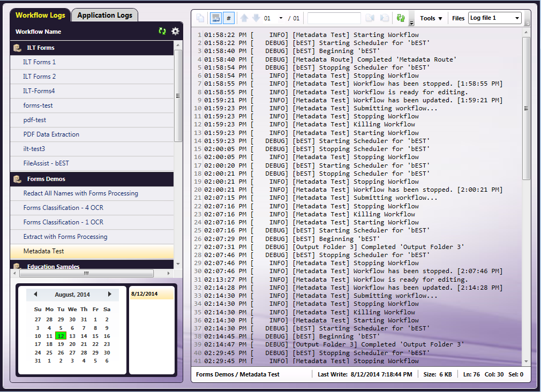Collapse the ILT Forms group
The height and width of the screenshot is (392, 541).
click(x=92, y=48)
